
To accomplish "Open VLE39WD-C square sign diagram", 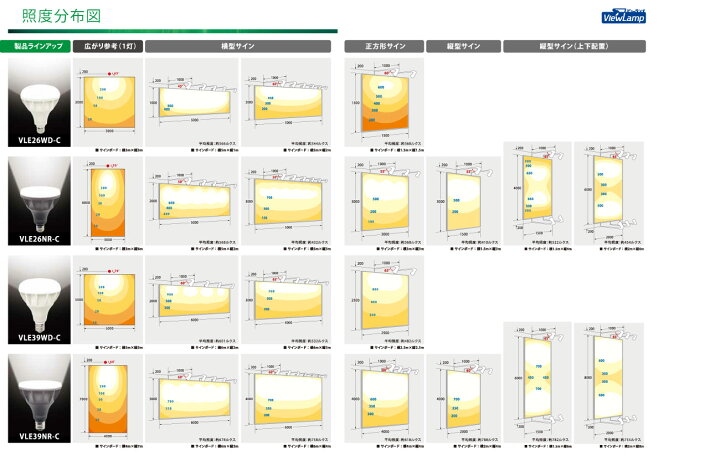I will (384, 300).
